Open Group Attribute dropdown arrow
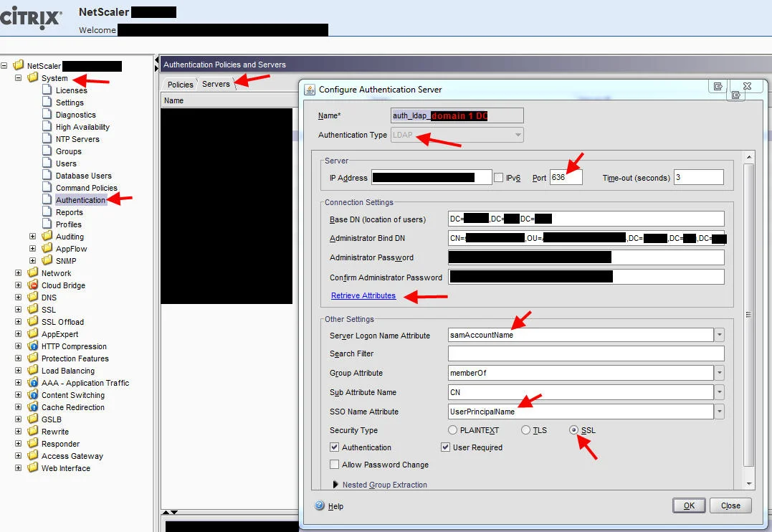 pyautogui.click(x=720, y=373)
